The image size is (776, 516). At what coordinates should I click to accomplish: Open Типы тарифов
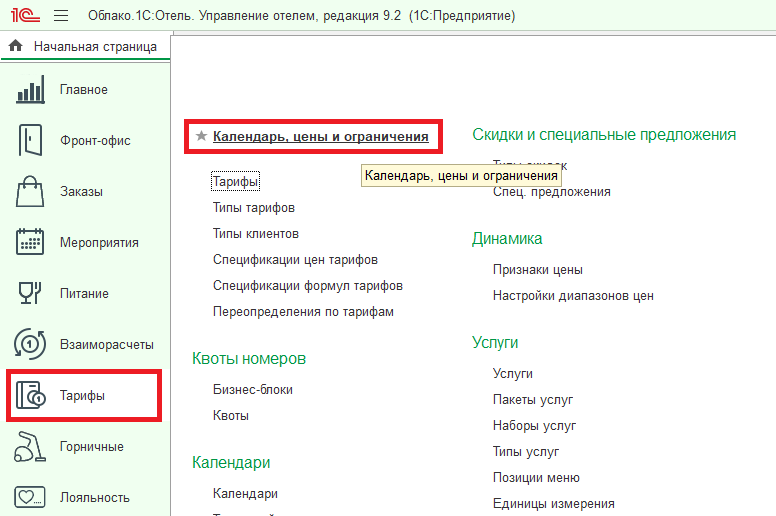253,207
